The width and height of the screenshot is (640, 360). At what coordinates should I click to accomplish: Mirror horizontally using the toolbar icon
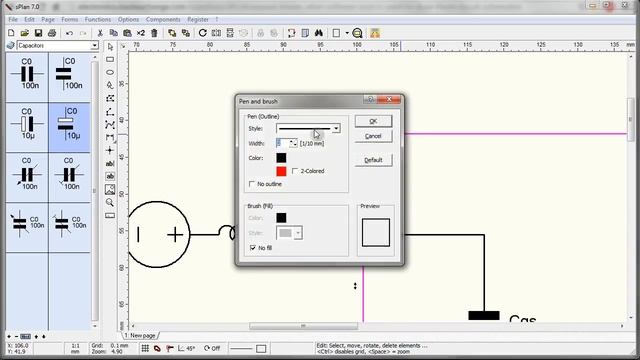[216, 33]
